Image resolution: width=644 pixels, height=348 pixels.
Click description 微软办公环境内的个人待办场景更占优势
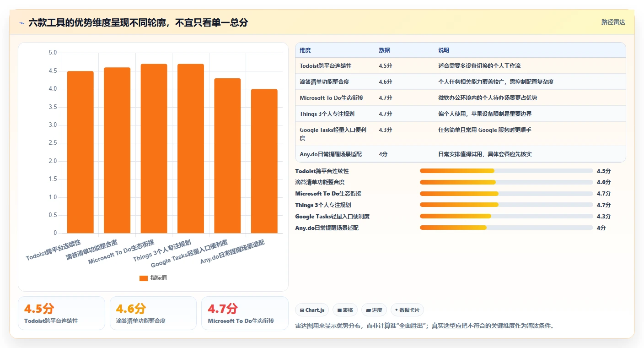coord(488,98)
